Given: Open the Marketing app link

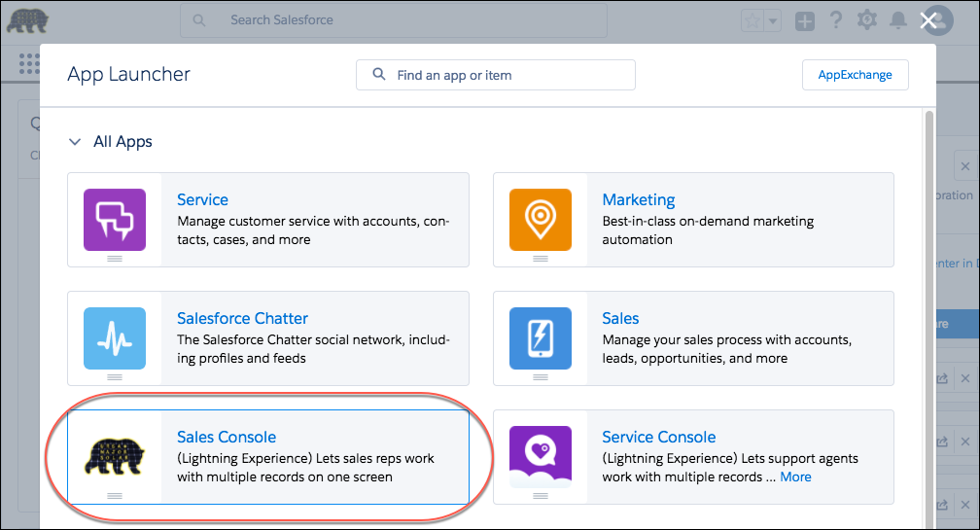Looking at the screenshot, I should coord(638,199).
